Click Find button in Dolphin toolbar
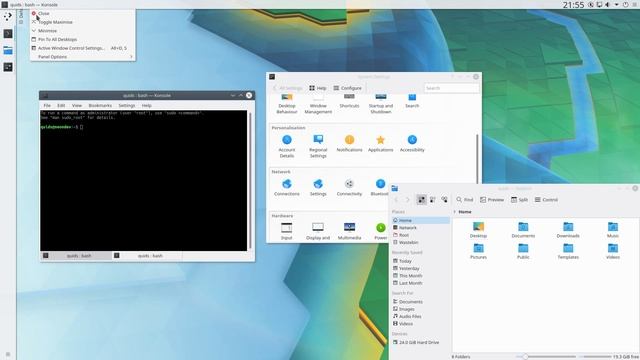Image resolution: width=640 pixels, height=360 pixels. tap(464, 200)
